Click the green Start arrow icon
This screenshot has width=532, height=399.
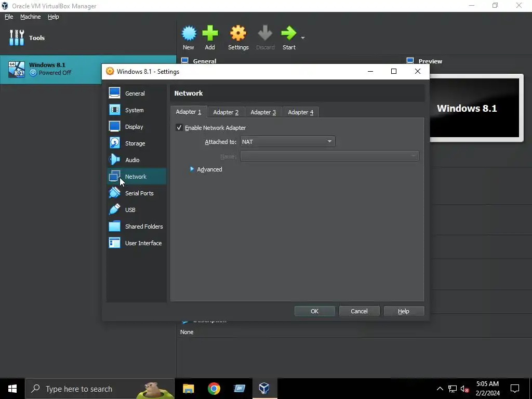pyautogui.click(x=289, y=33)
